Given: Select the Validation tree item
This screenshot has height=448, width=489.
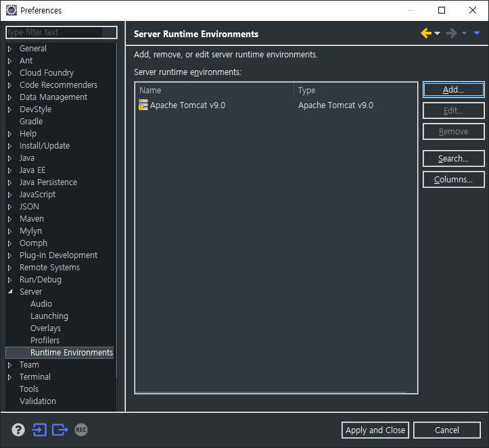Looking at the screenshot, I should pos(38,401).
